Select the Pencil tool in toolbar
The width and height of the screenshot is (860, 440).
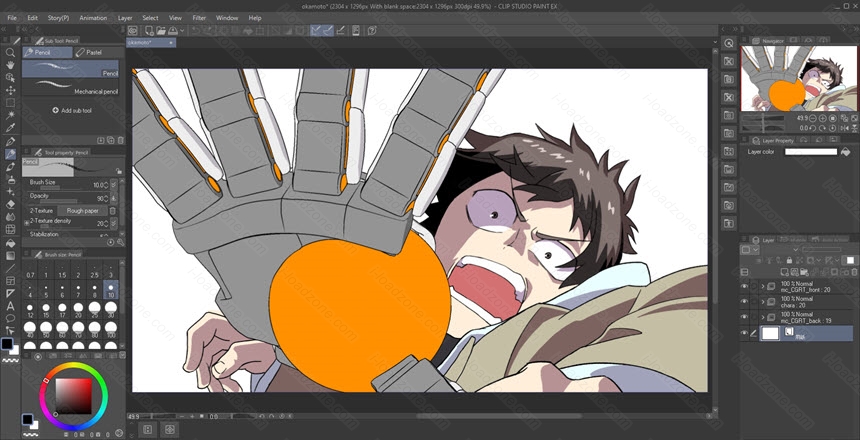(x=10, y=154)
